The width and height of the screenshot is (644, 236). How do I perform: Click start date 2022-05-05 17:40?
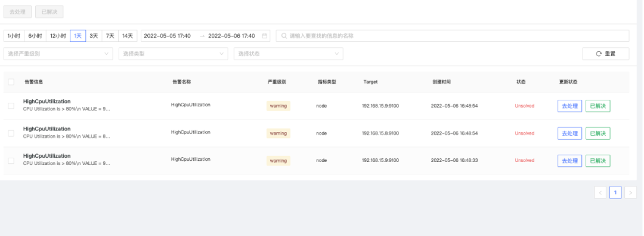coord(167,36)
